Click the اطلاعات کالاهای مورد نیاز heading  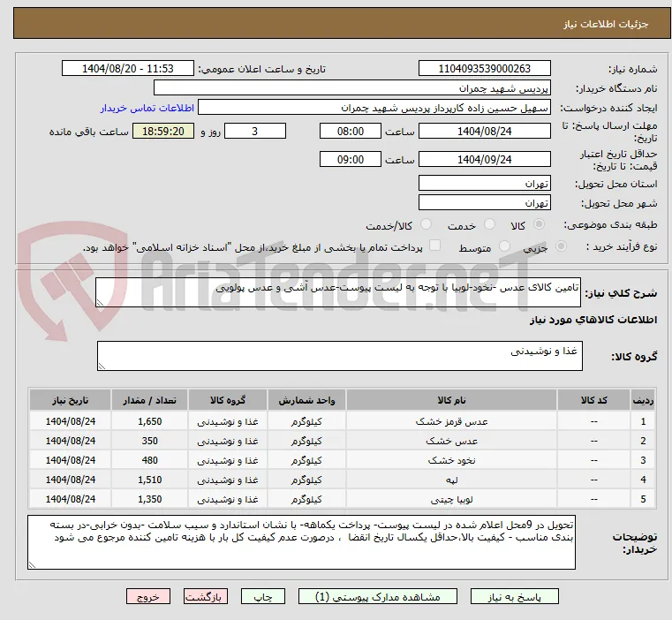(593, 320)
